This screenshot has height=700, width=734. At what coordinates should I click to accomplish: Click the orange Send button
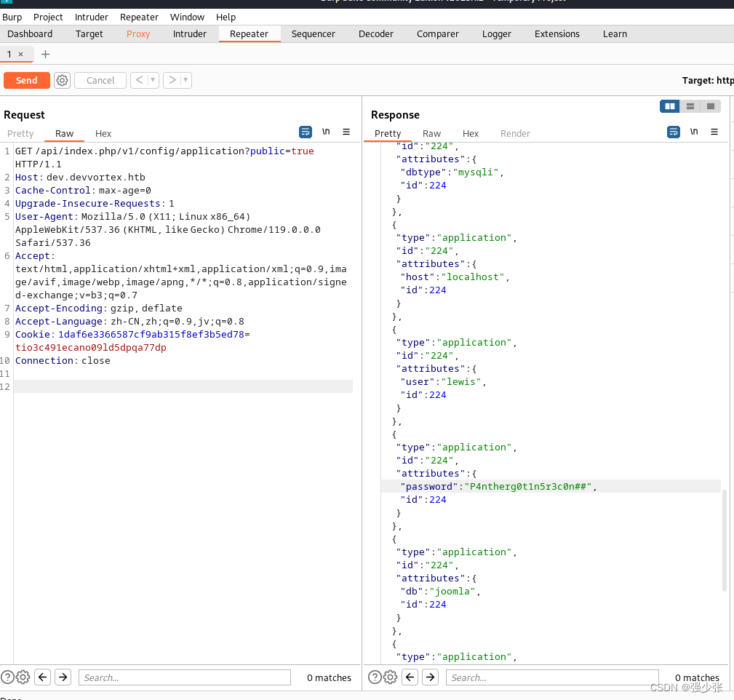tap(27, 80)
